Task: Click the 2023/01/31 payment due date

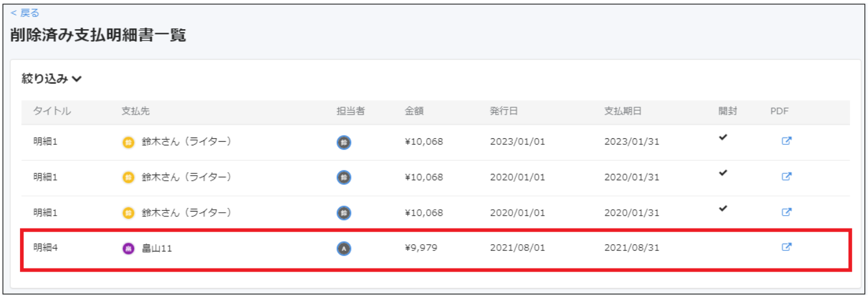Action: coord(631,142)
